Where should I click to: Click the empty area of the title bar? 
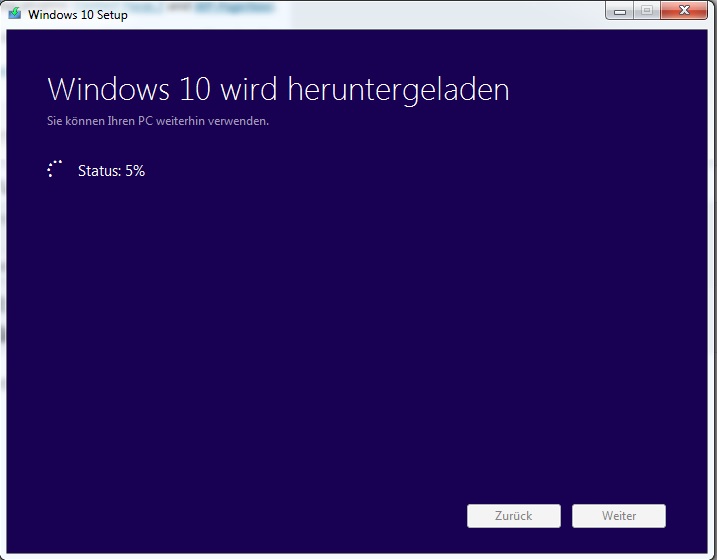366,14
